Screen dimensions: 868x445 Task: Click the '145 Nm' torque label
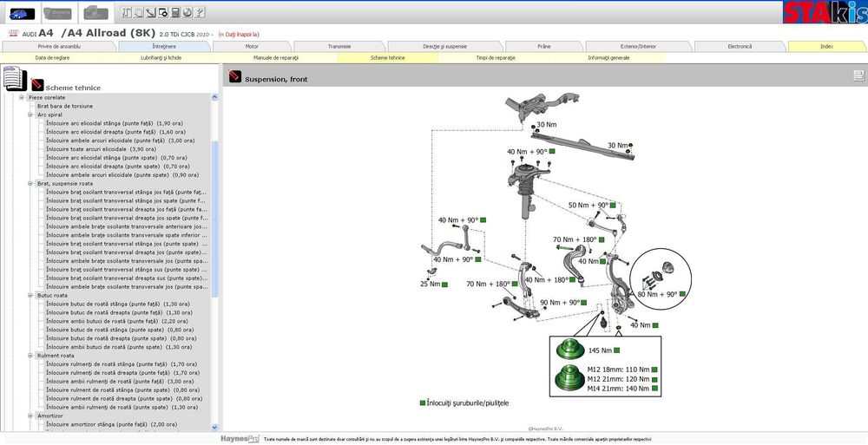600,350
